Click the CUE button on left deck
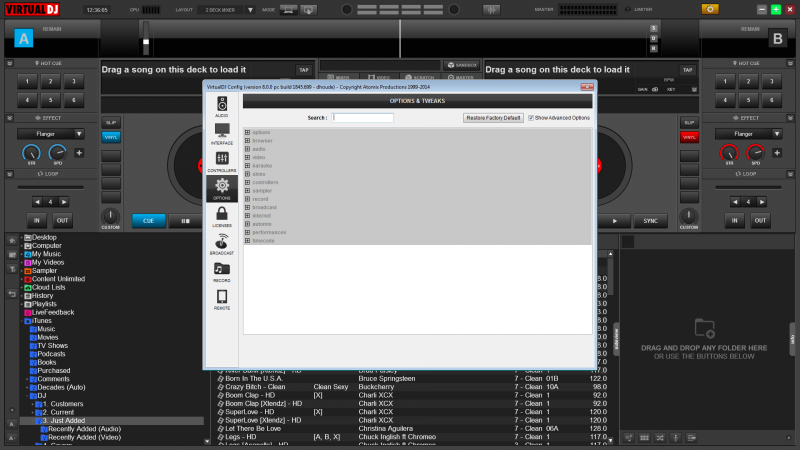Viewport: 800px width, 450px height. [148, 220]
